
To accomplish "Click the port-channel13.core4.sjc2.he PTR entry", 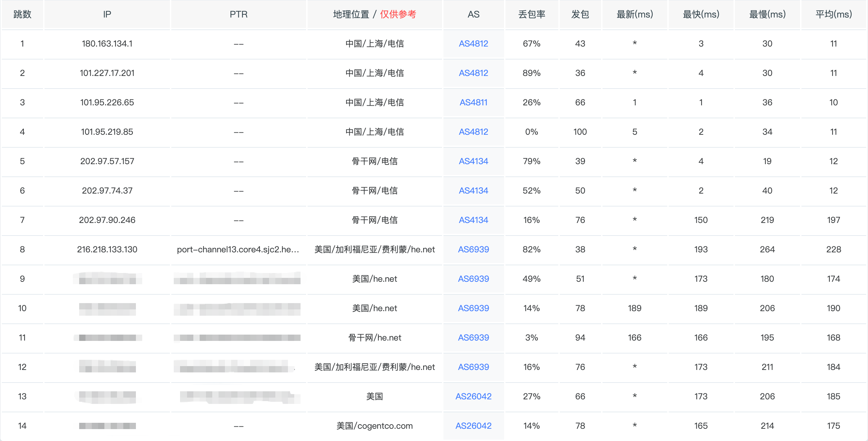I will [x=238, y=250].
